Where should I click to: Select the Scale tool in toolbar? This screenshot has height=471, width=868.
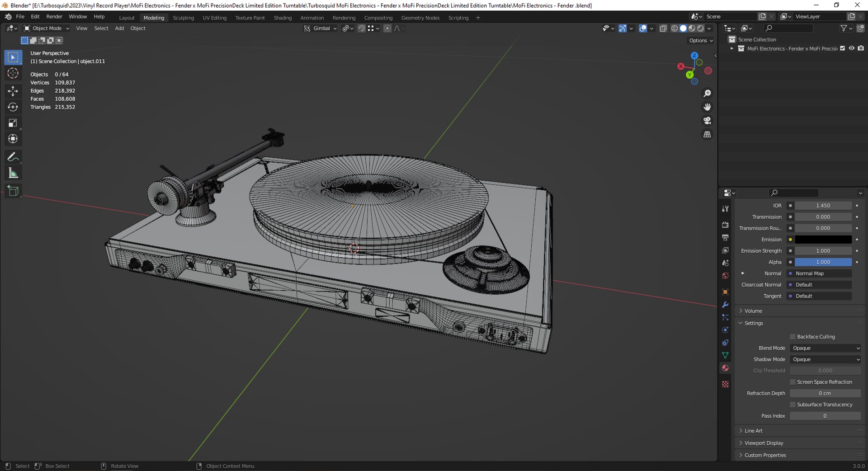[13, 123]
